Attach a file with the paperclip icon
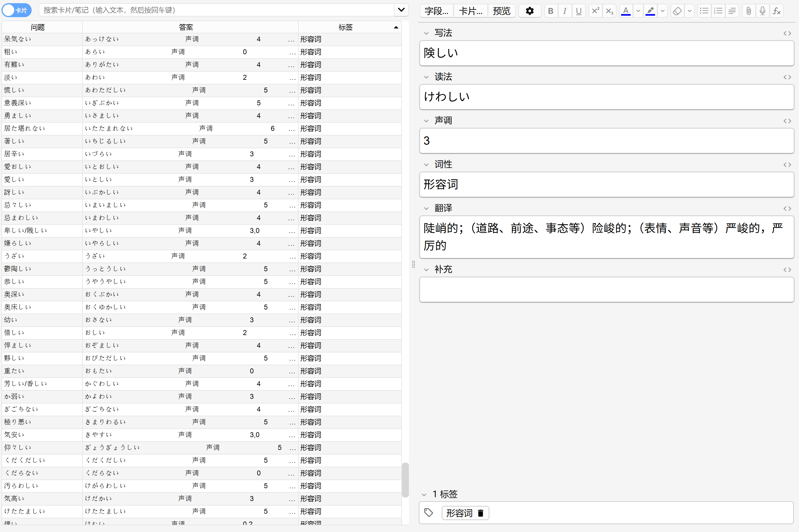The width and height of the screenshot is (799, 532). click(749, 11)
